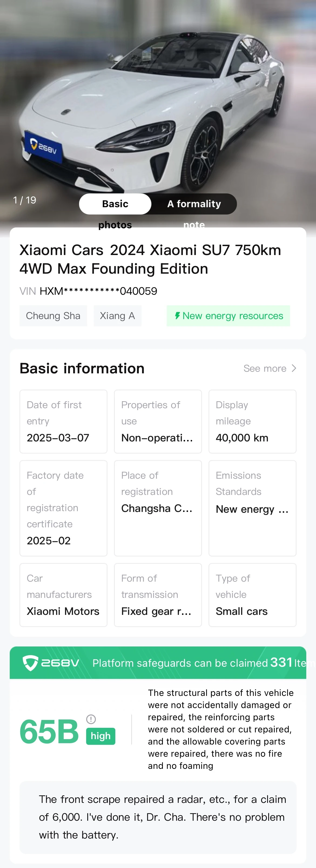Switch to Basic photos tab

115,204
